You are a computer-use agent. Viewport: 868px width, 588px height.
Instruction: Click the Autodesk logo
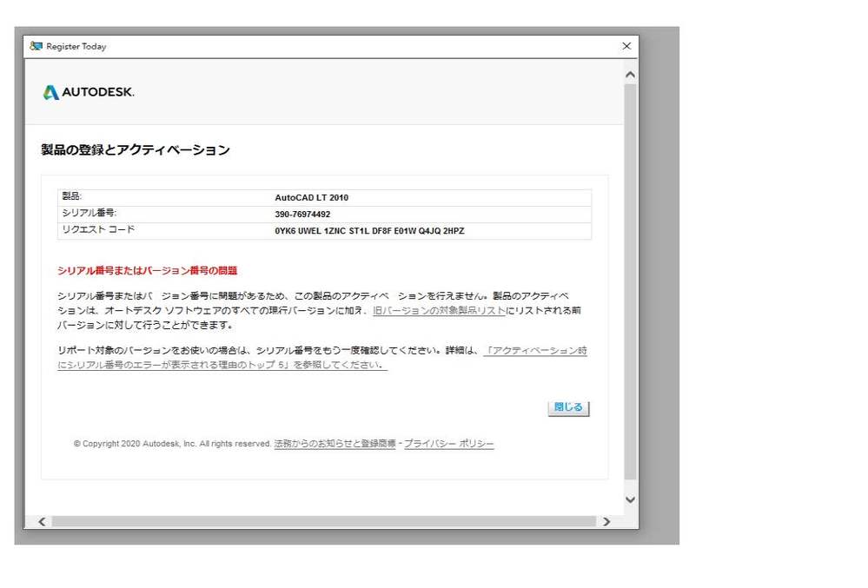pos(89,92)
